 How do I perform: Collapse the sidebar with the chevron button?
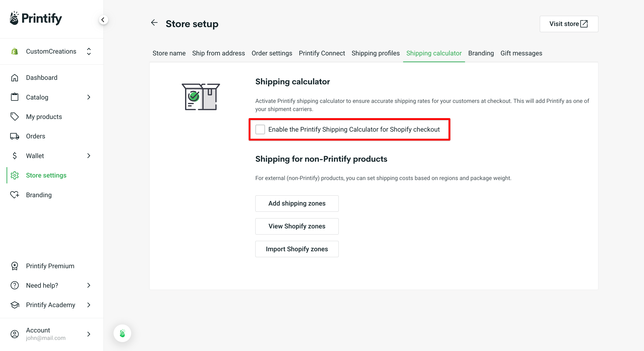pyautogui.click(x=103, y=20)
